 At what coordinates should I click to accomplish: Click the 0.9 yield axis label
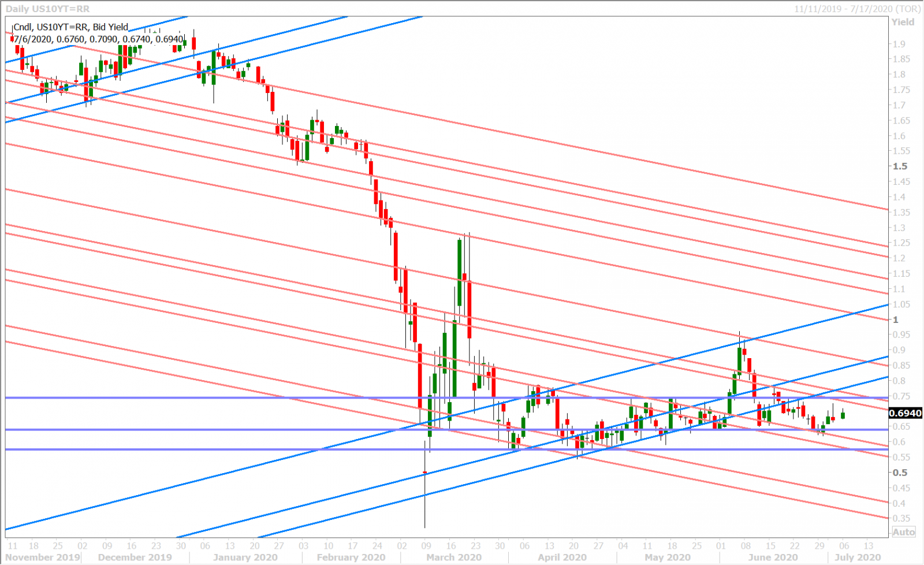(x=899, y=350)
